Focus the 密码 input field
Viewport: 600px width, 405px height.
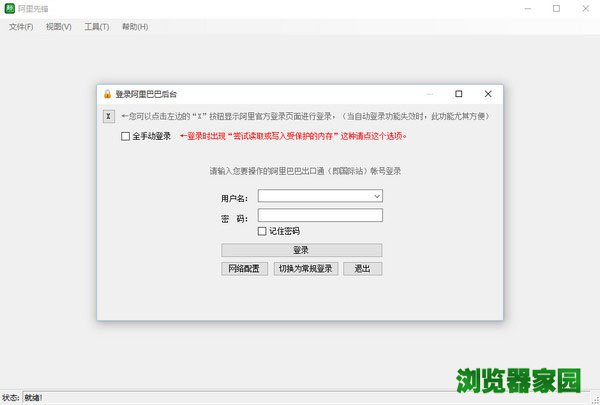pos(320,215)
